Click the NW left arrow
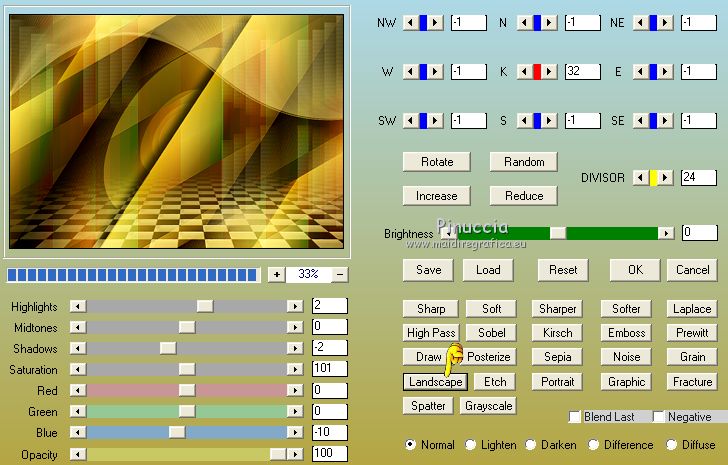The height and width of the screenshot is (465, 728). point(410,22)
